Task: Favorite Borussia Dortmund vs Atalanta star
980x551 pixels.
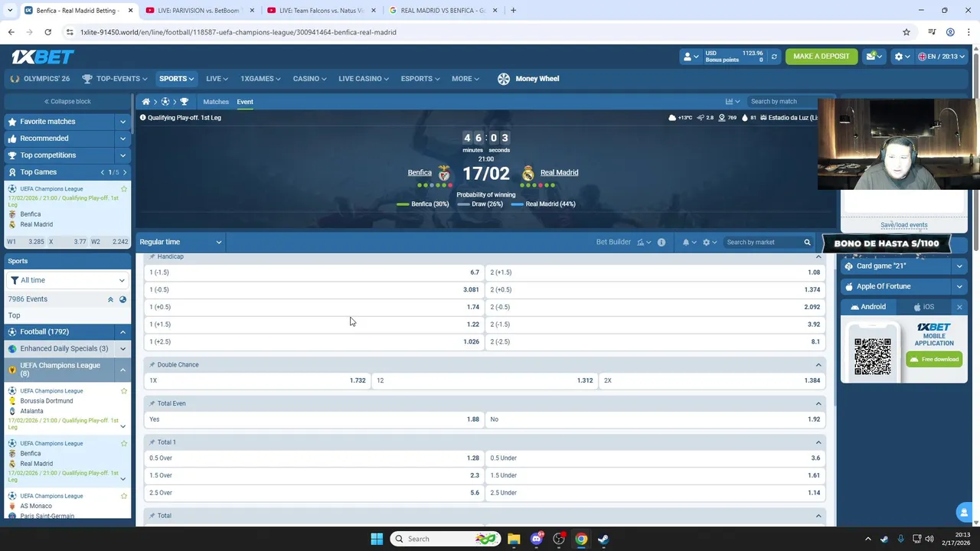Action: (x=124, y=391)
